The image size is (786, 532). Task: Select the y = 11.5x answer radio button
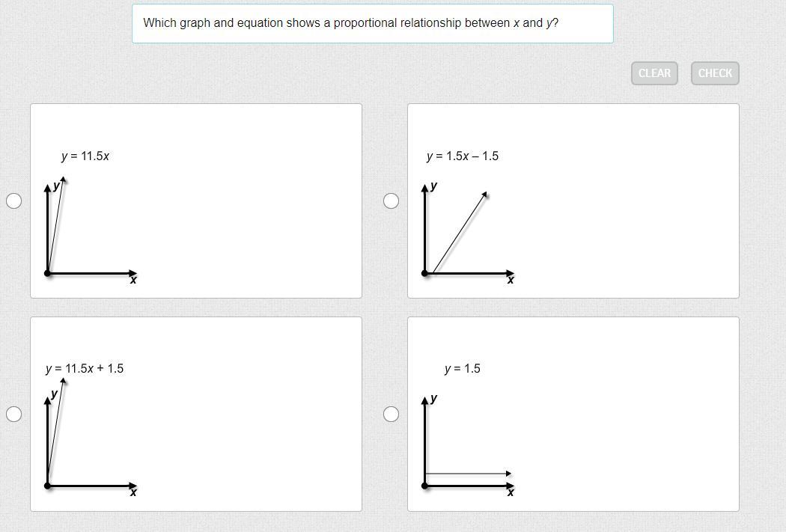13,201
